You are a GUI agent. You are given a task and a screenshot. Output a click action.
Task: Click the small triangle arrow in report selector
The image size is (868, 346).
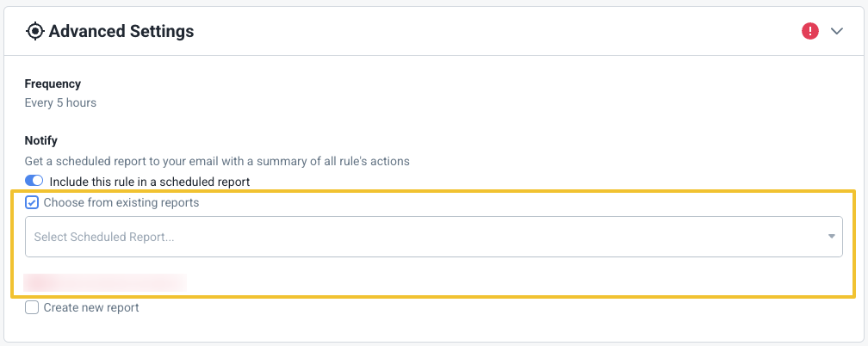pos(831,237)
